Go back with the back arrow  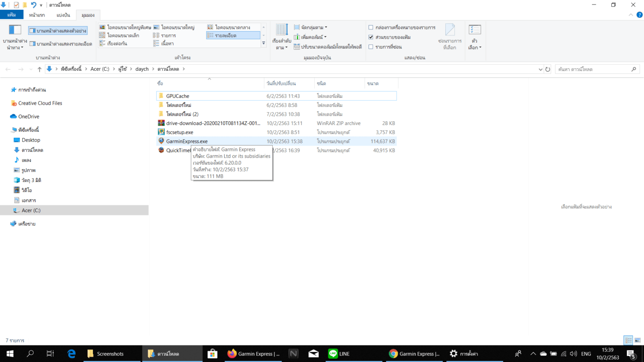(8, 69)
